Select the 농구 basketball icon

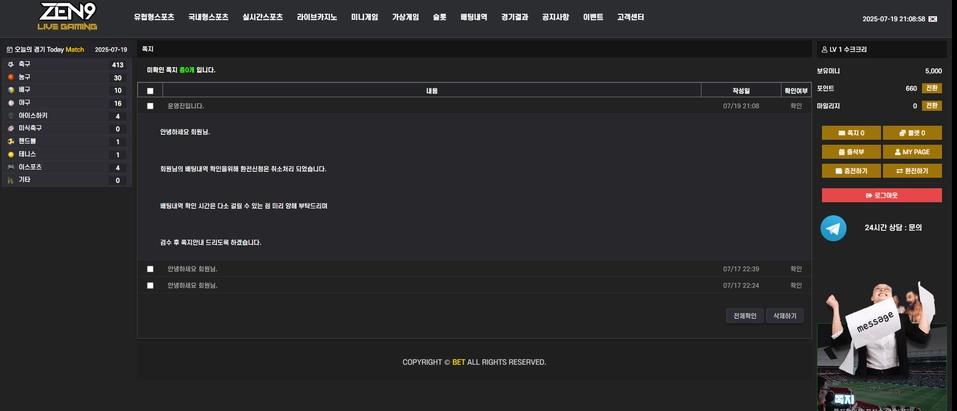[11, 77]
